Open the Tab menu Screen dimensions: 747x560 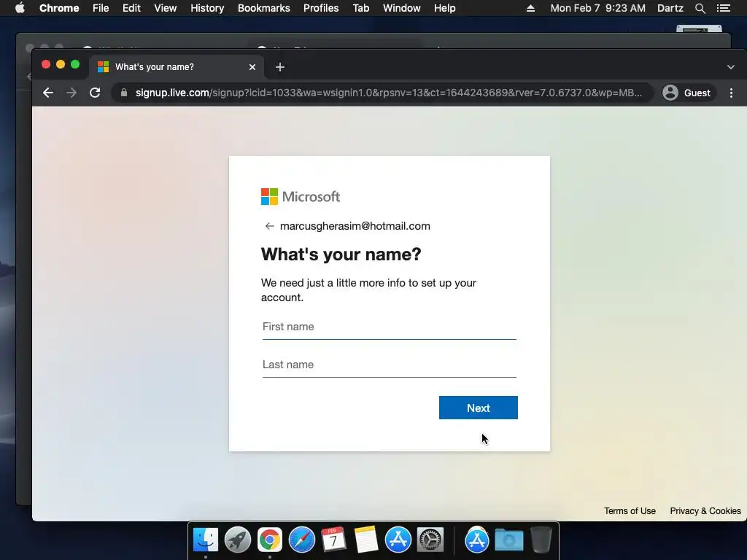(x=361, y=8)
